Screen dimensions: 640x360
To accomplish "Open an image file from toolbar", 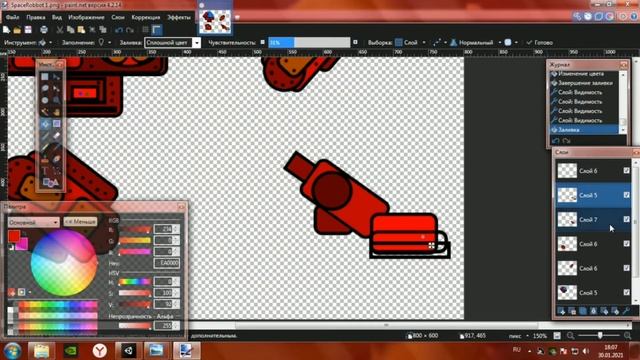I will click(17, 30).
